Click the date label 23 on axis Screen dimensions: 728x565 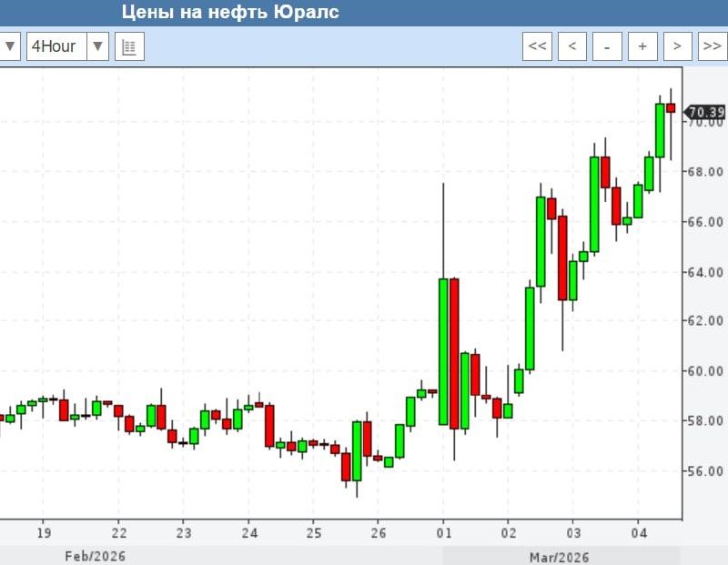point(184,533)
